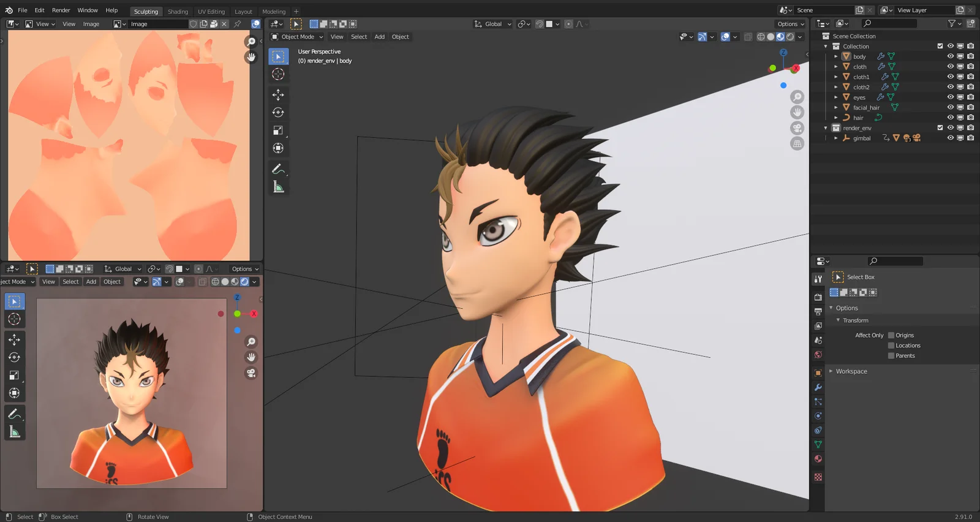Open the Image menu in Image editor header
Screen dimensions: 980x522
click(91, 24)
